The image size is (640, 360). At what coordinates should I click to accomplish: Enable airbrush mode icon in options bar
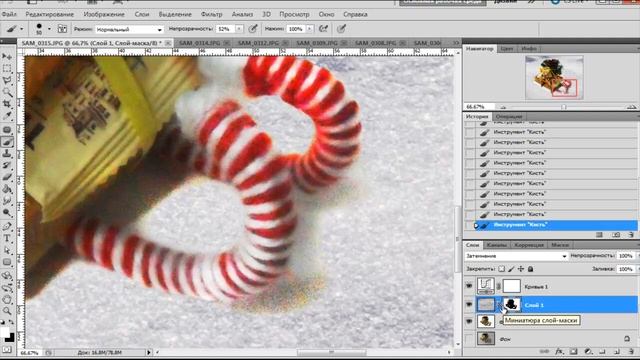[x=323, y=29]
